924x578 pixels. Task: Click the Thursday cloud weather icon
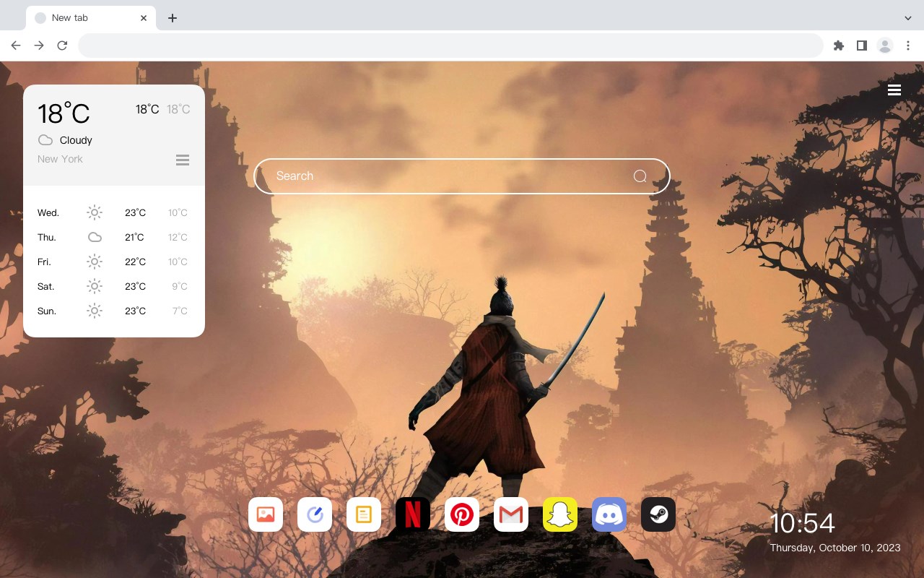click(95, 237)
